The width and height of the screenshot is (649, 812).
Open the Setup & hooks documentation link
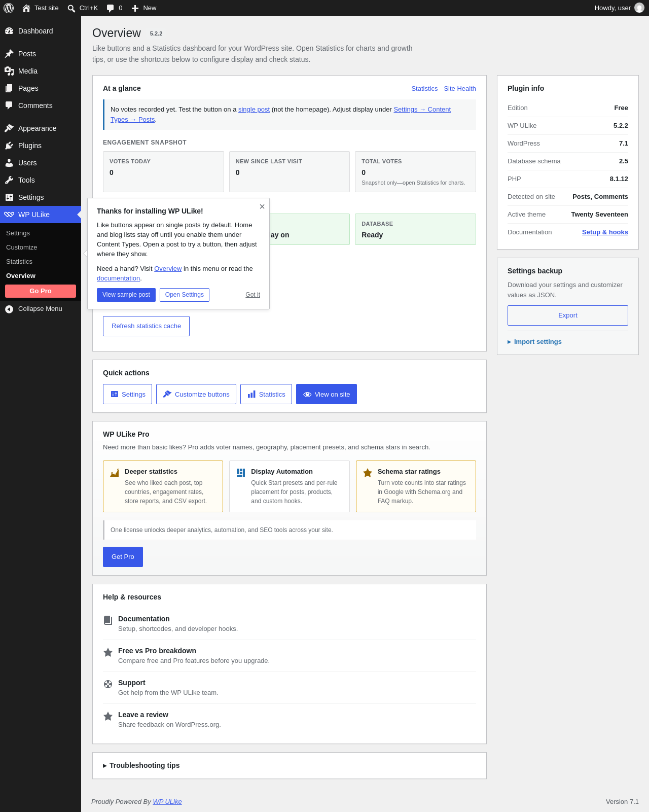(x=605, y=232)
